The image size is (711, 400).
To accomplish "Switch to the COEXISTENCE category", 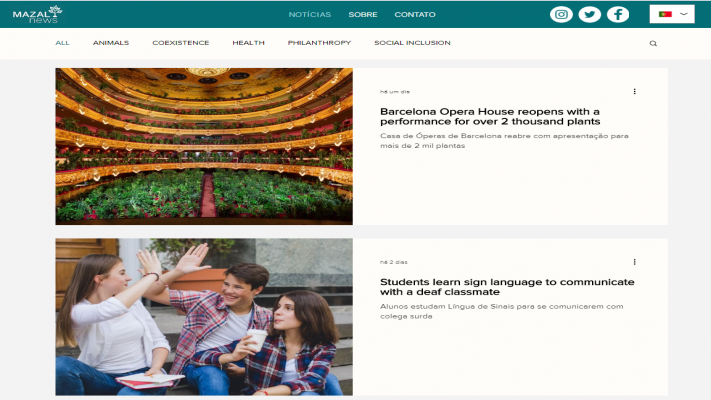I will (181, 43).
